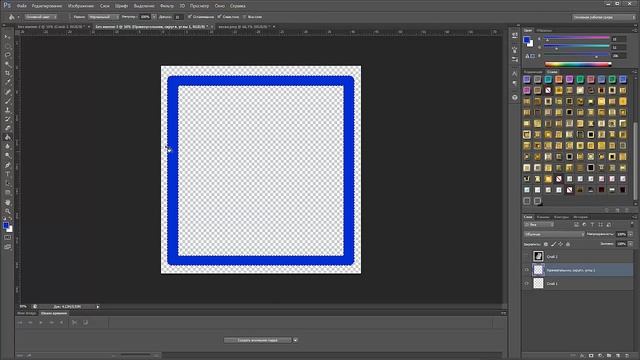Screen dimensions: 640x360
Task: Select the Zoom tool
Action: point(7,211)
